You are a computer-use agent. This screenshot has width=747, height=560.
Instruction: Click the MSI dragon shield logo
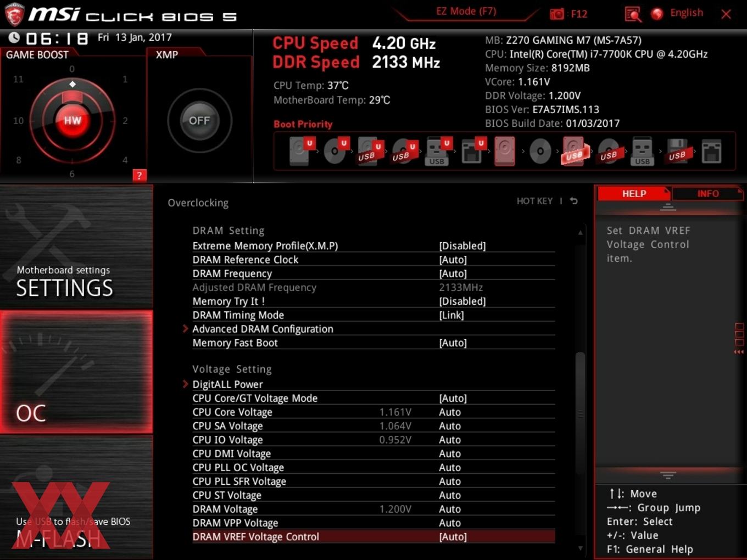click(14, 14)
